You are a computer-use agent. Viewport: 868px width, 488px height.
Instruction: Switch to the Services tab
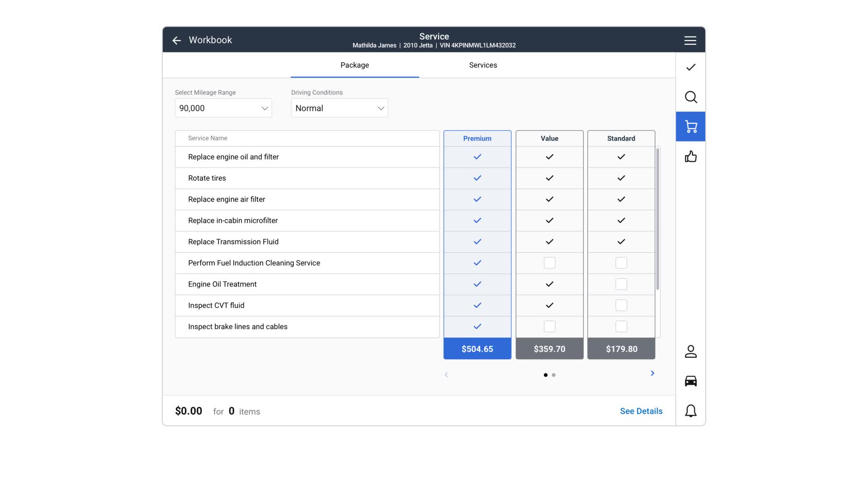point(483,65)
